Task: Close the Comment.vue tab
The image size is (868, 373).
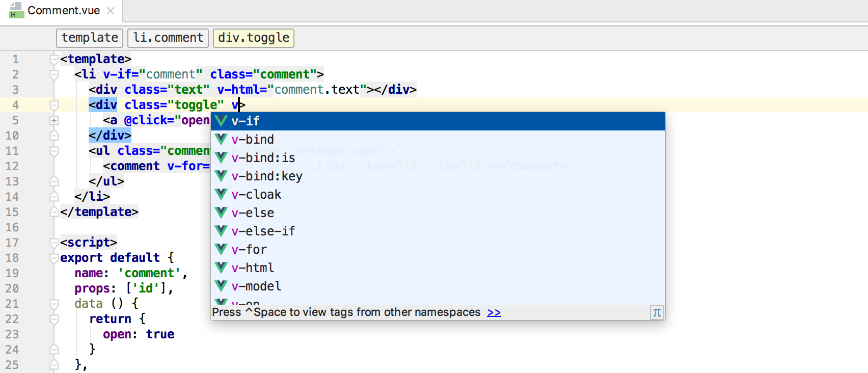Action: 111,11
